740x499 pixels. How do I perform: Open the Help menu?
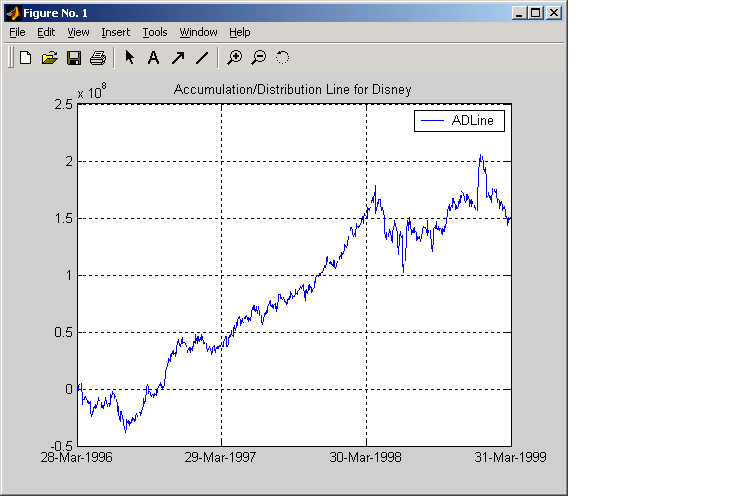click(x=240, y=32)
